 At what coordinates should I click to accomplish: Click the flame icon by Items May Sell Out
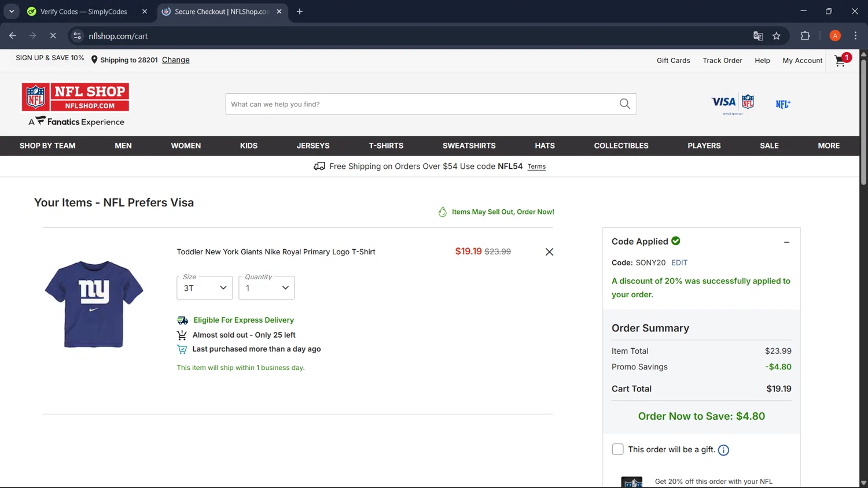coord(443,212)
